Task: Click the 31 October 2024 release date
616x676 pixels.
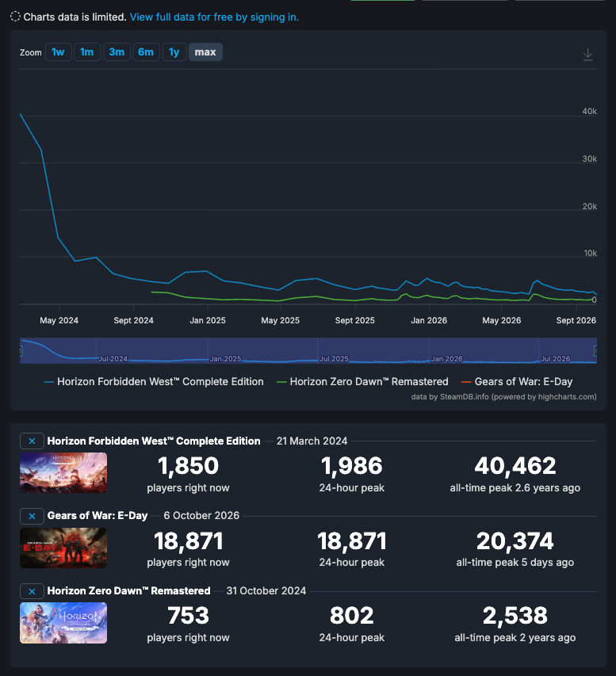Action: (x=266, y=590)
